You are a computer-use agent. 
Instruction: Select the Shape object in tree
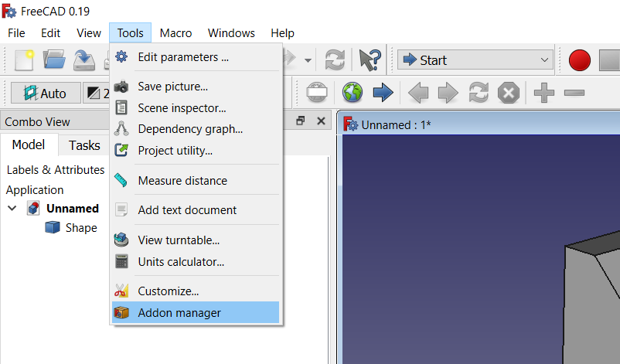point(81,228)
